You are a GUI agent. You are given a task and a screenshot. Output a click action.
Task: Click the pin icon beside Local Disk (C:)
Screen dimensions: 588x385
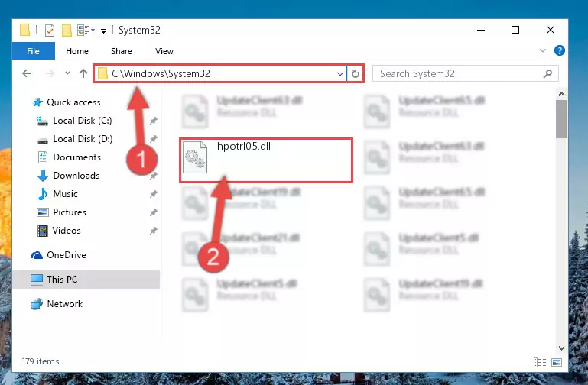(154, 121)
